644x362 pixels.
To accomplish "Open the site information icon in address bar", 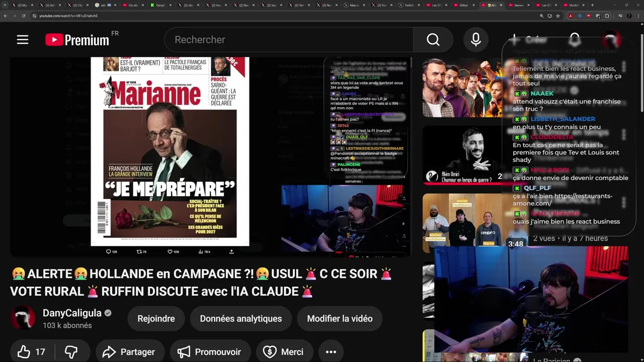I will pos(35,16).
